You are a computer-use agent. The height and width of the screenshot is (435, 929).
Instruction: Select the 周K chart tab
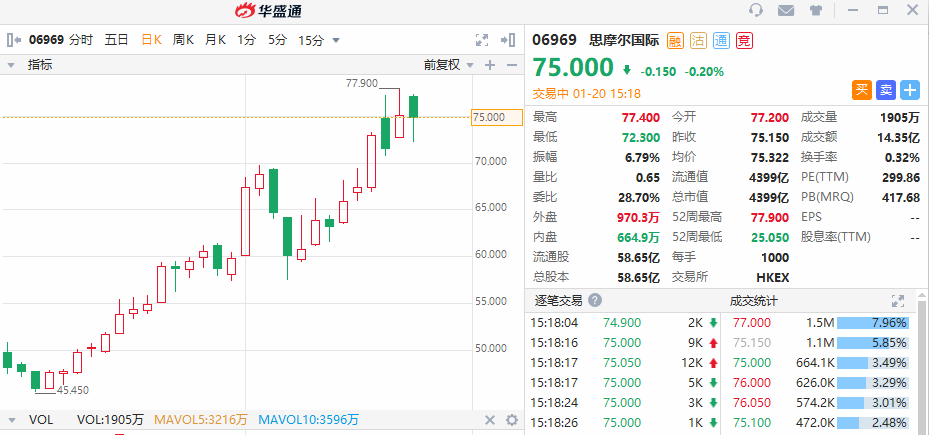(x=183, y=40)
